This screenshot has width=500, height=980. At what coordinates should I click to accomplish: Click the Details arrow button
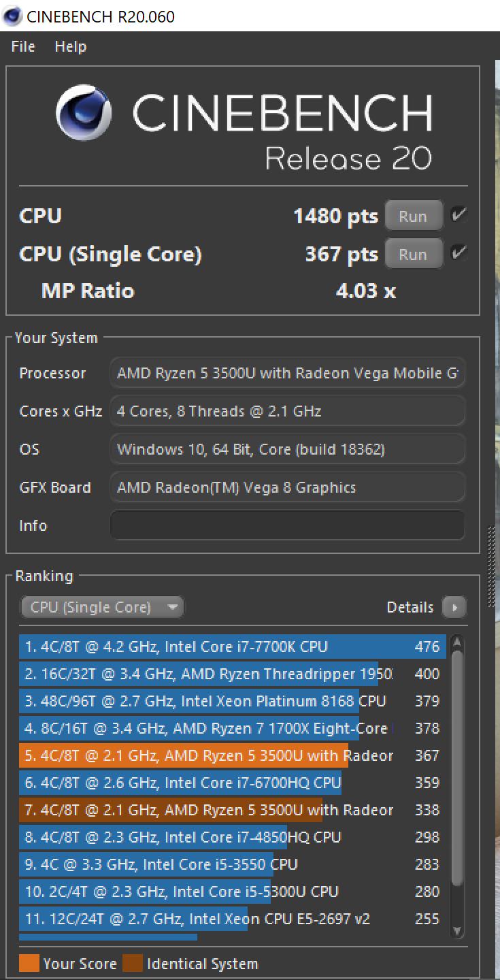click(x=454, y=607)
